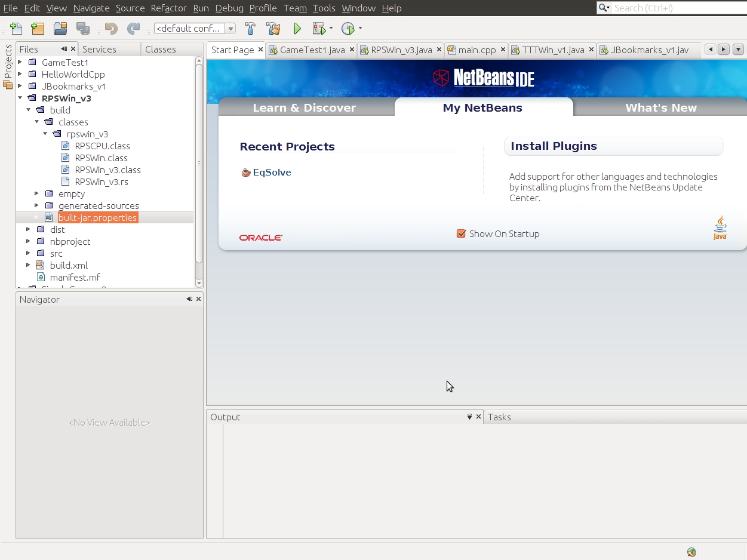The height and width of the screenshot is (560, 747).
Task: Click the Search (Ctrl+I) input field
Action: (x=679, y=8)
